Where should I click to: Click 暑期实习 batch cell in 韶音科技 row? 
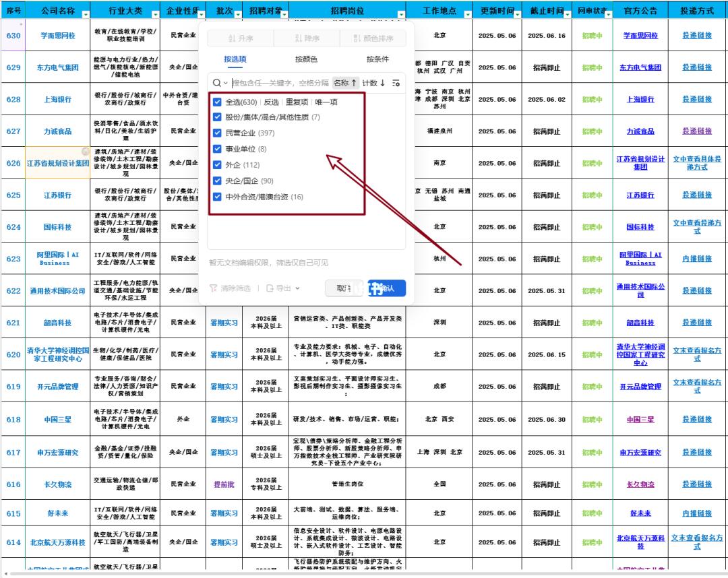(224, 323)
